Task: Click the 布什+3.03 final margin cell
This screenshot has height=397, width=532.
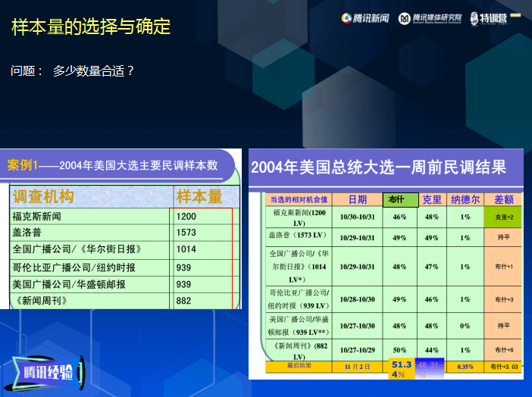Action: pyautogui.click(x=504, y=367)
